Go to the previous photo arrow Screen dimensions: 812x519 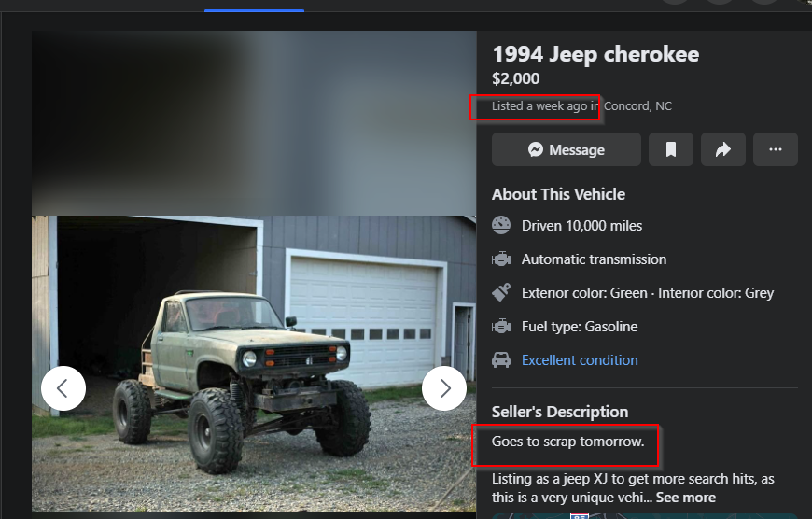(63, 388)
